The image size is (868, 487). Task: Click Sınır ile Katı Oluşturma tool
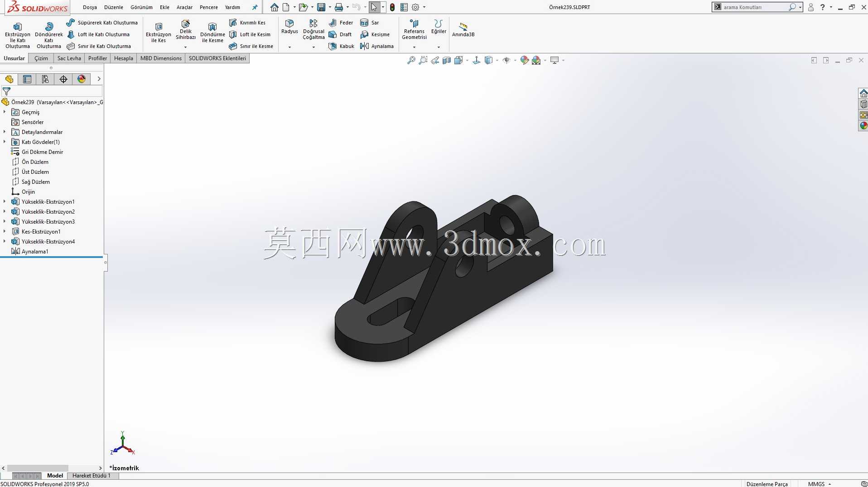coord(99,46)
